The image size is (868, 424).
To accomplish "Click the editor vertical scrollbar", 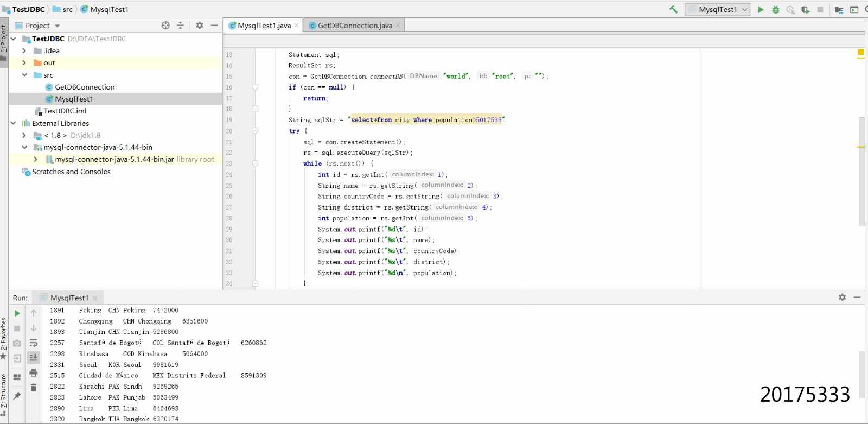I will point(861,171).
